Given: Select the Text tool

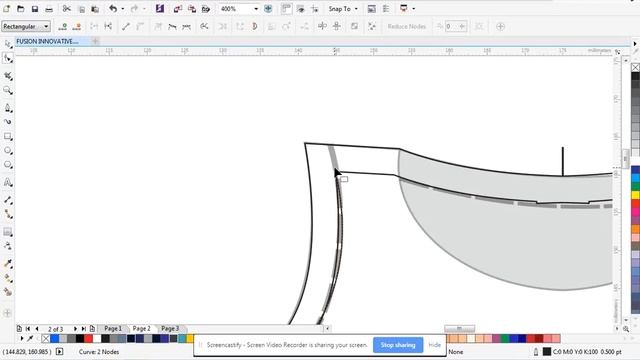Looking at the screenshot, I should click(x=8, y=182).
